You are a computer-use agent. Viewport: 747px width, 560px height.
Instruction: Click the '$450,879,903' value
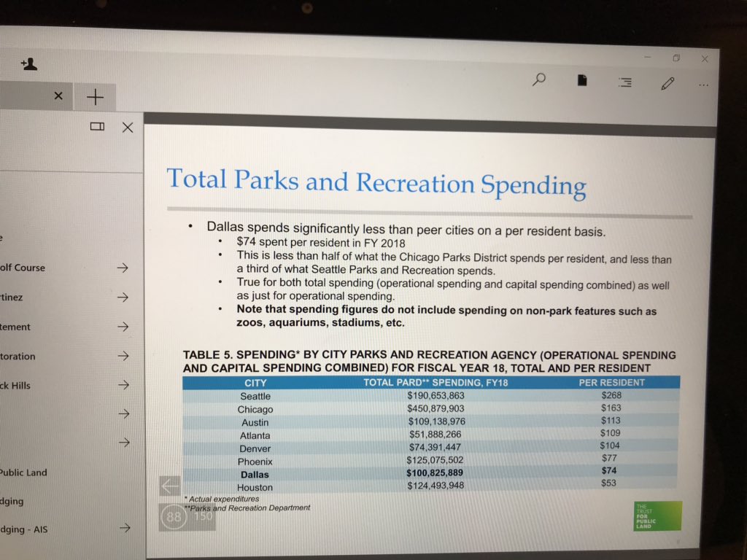click(x=436, y=408)
